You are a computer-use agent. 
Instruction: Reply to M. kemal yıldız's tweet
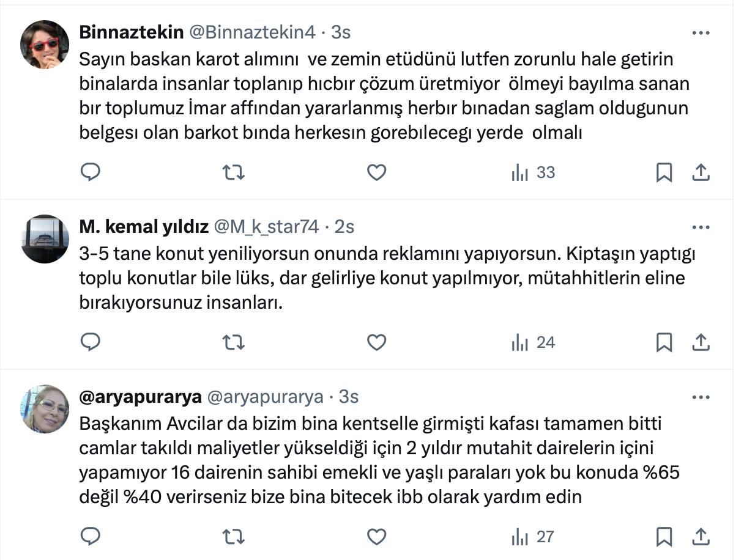(91, 343)
